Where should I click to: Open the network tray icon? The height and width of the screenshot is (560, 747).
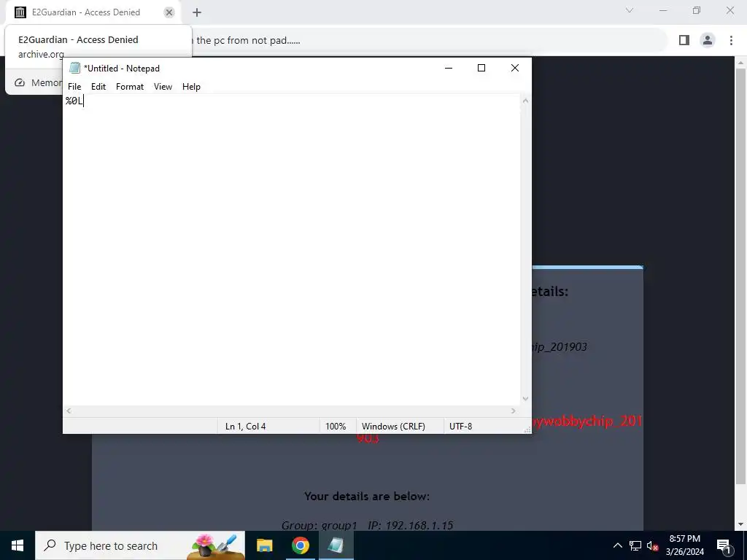click(635, 545)
